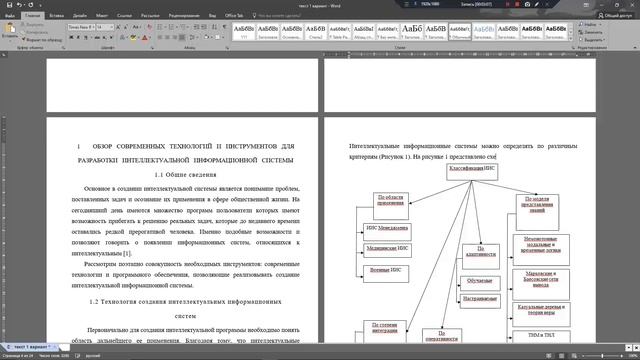
Task: Open the Office Tab ribbon tab
Action: [x=234, y=16]
